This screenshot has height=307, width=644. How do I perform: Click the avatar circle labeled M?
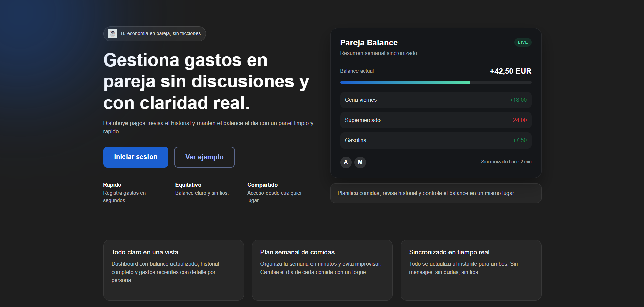[360, 162]
